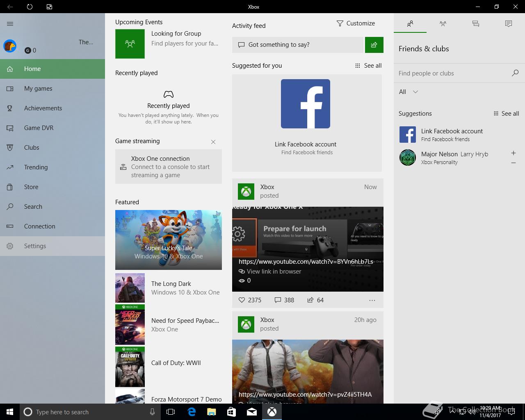
Task: Click Facebook icon in Suggestions list
Action: click(x=408, y=135)
